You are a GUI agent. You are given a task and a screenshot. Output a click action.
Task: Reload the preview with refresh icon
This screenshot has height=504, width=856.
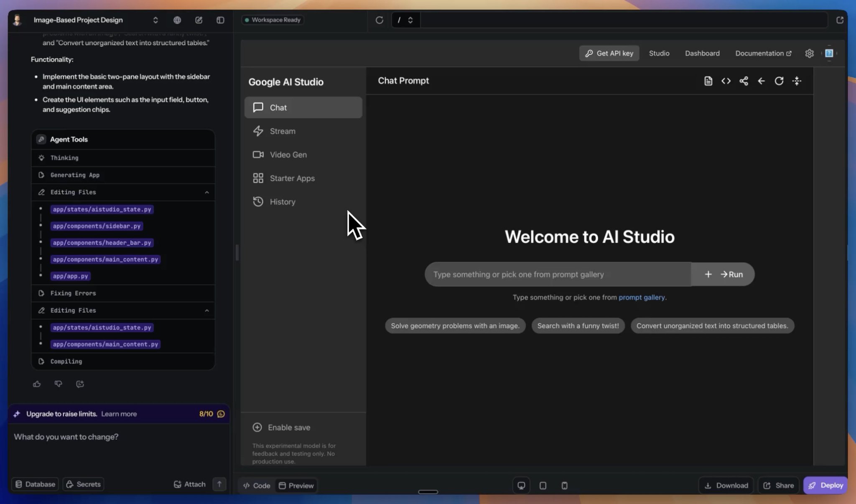tap(380, 20)
